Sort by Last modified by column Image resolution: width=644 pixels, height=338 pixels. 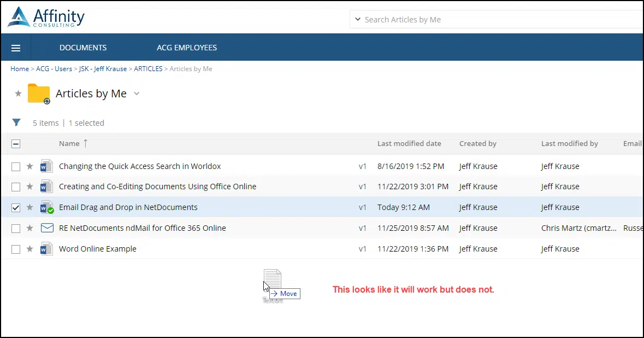pyautogui.click(x=569, y=143)
